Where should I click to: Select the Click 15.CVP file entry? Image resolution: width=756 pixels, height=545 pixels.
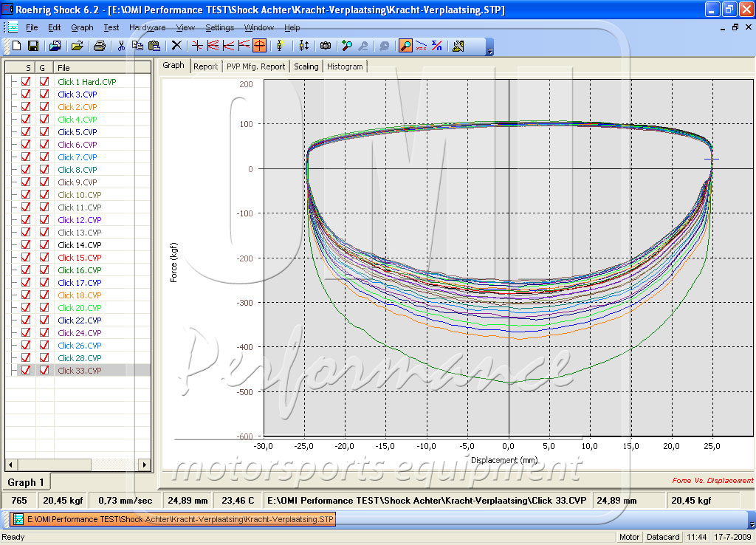click(x=80, y=258)
